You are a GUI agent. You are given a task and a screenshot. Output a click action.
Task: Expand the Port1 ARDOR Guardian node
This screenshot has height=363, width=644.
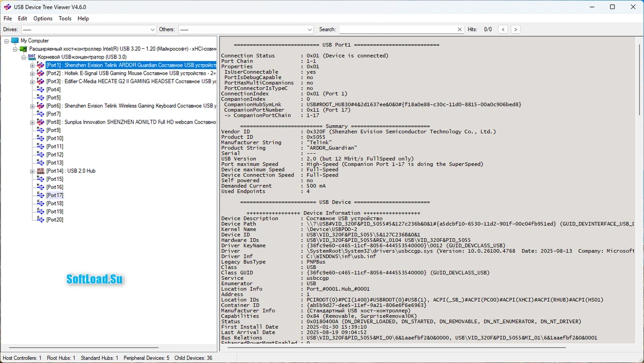click(x=32, y=66)
